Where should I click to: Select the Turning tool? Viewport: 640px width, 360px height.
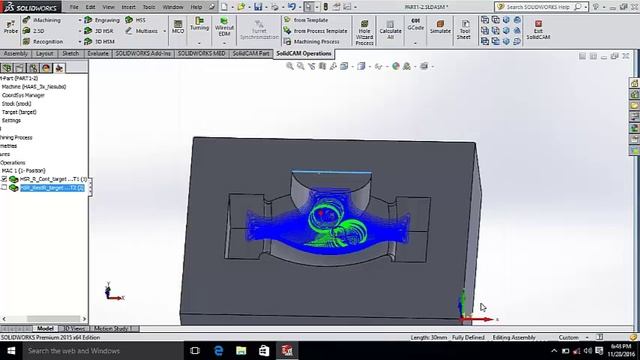pyautogui.click(x=199, y=24)
